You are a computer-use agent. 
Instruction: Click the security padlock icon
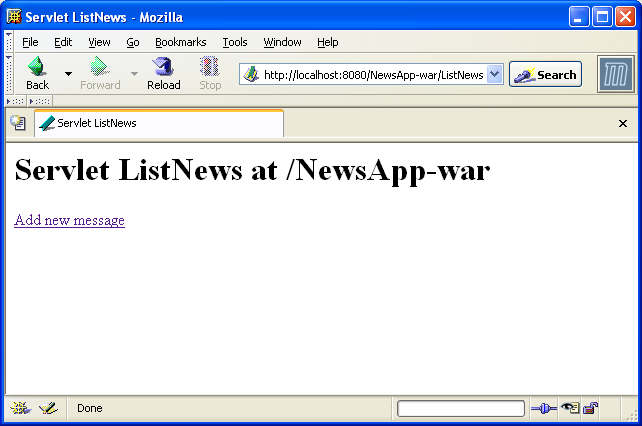pyautogui.click(x=590, y=408)
